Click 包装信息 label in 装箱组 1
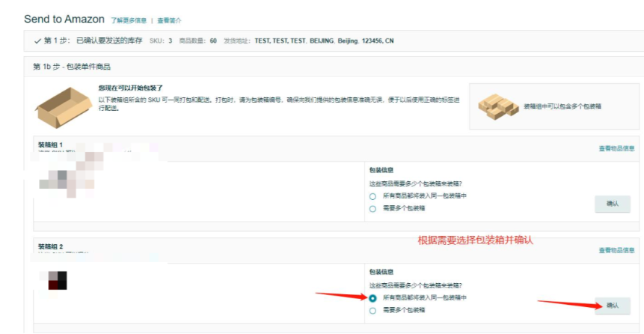This screenshot has height=334, width=644. (x=381, y=170)
